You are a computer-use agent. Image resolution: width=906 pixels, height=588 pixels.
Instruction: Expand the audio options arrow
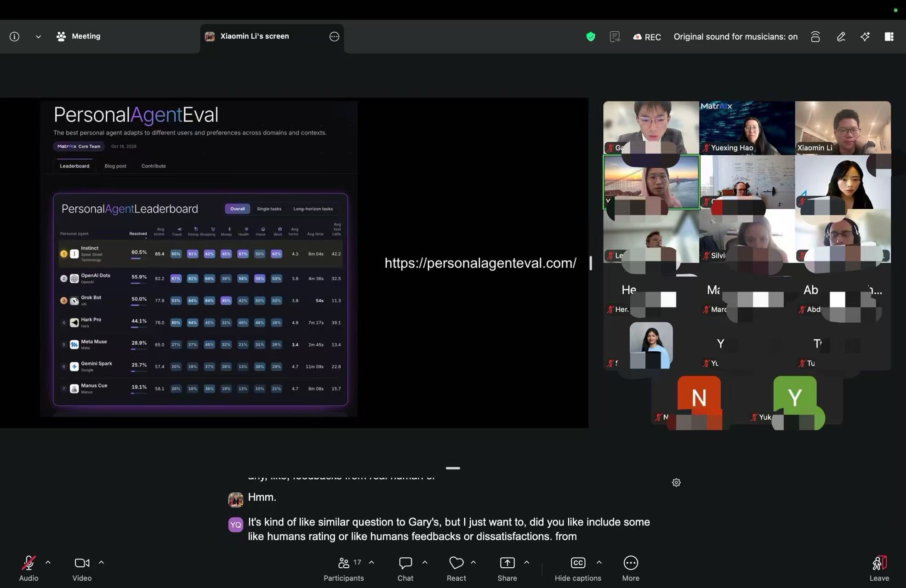(x=48, y=562)
